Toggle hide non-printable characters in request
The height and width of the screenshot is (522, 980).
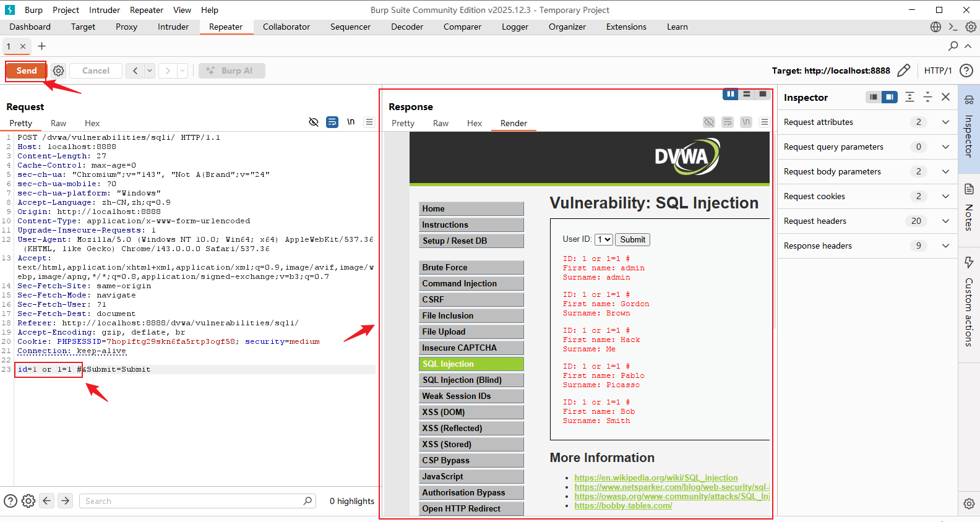314,122
